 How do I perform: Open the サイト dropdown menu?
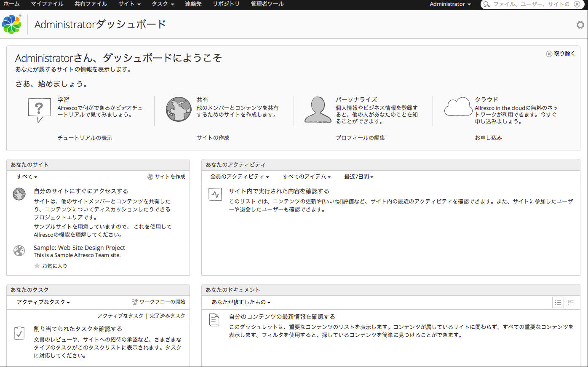click(129, 4)
